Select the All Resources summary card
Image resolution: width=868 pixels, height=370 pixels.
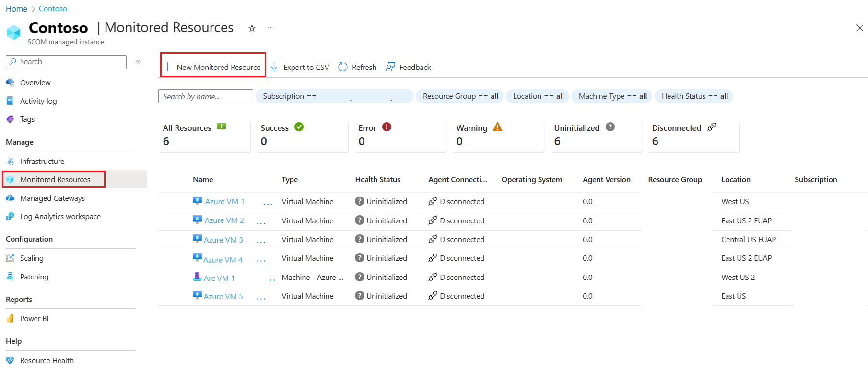[x=205, y=136]
